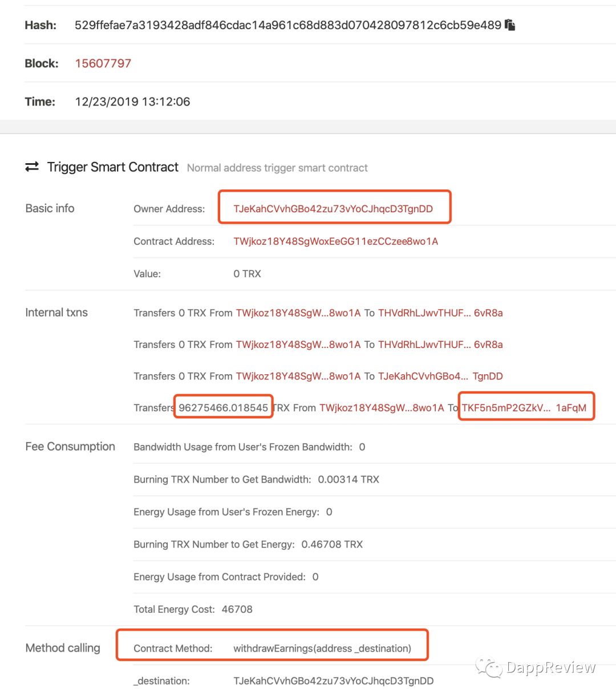
Task: Click the Fee Consumption section label
Action: pos(70,447)
